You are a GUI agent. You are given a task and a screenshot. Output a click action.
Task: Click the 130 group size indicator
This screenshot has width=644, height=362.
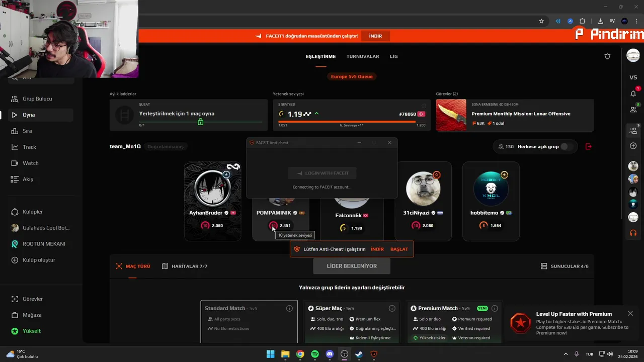point(506,146)
